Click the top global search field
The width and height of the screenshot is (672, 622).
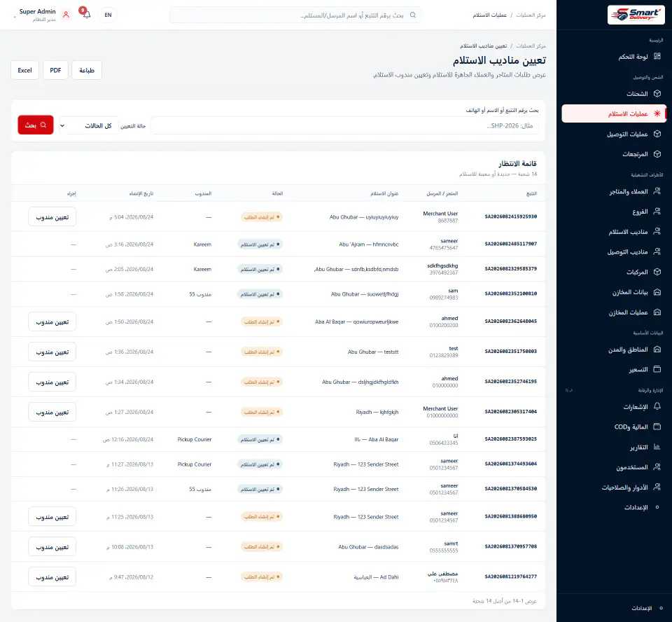pyautogui.click(x=295, y=15)
